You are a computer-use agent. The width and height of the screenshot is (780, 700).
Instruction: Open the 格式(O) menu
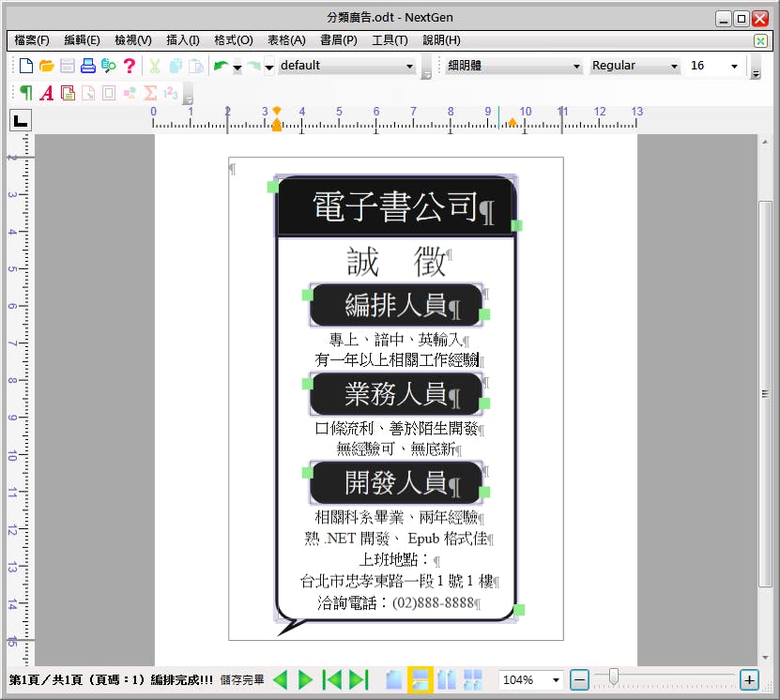233,40
